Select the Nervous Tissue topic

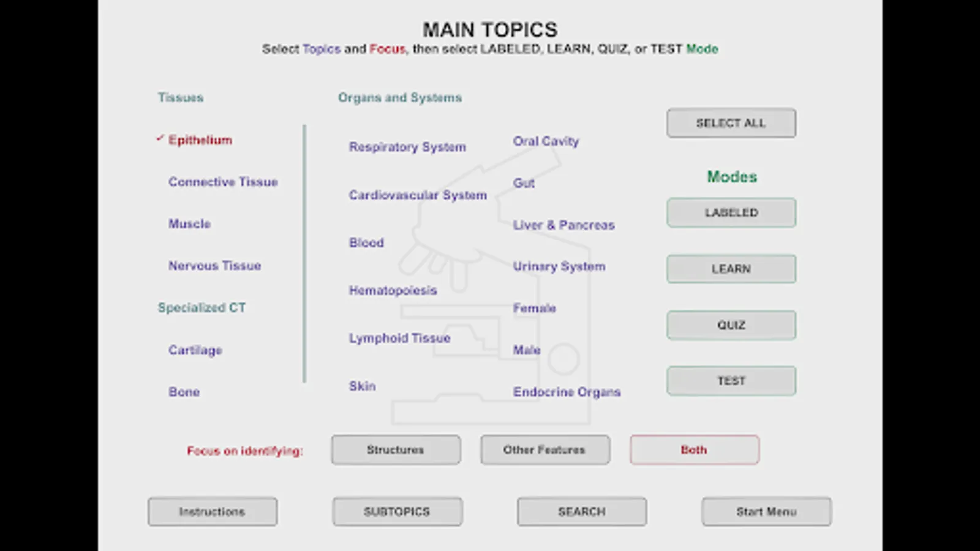[214, 266]
